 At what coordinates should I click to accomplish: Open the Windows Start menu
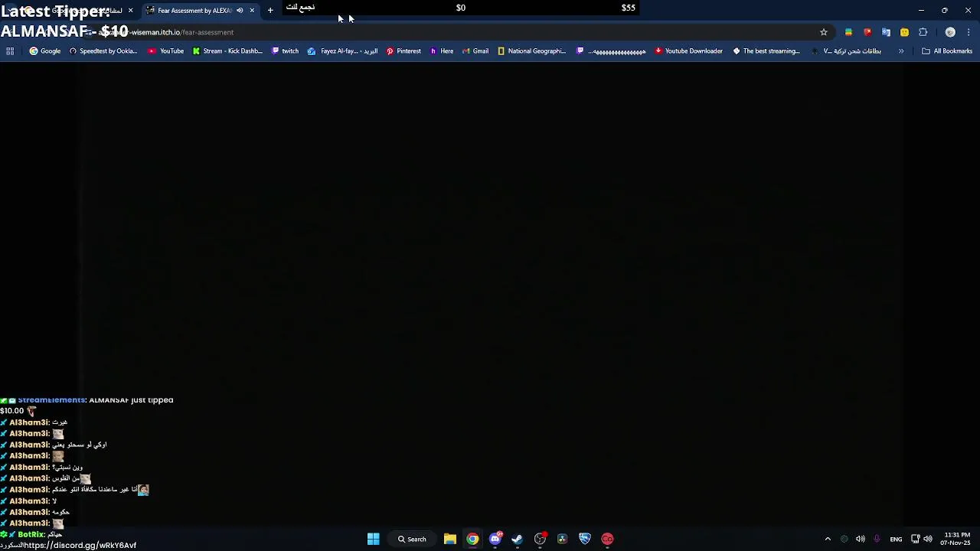pos(374,539)
